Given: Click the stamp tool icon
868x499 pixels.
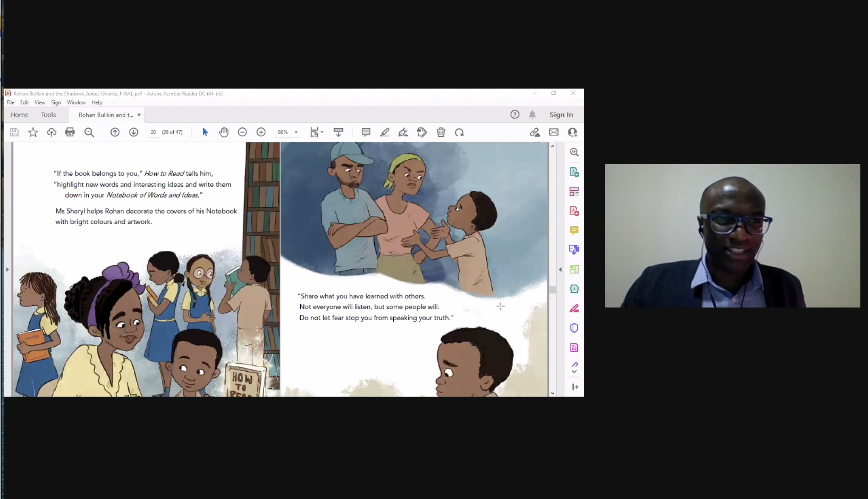Looking at the screenshot, I should click(422, 132).
